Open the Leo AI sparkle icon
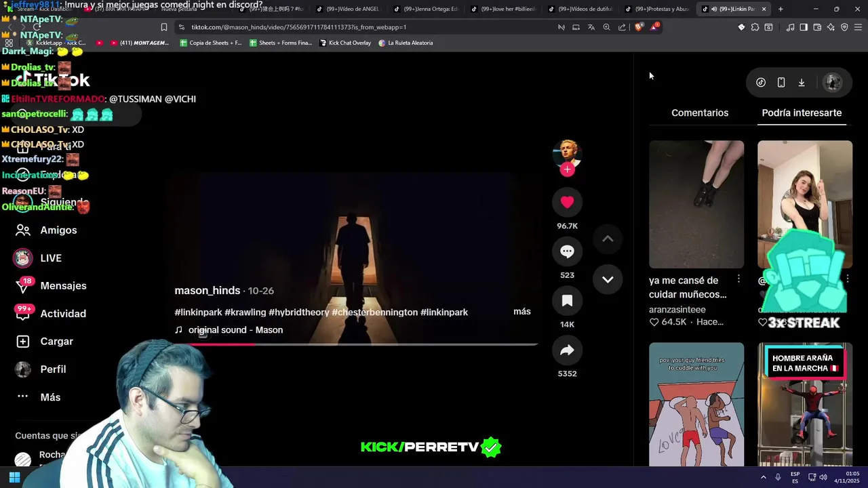Image resolution: width=868 pixels, height=488 pixels. 831,27
